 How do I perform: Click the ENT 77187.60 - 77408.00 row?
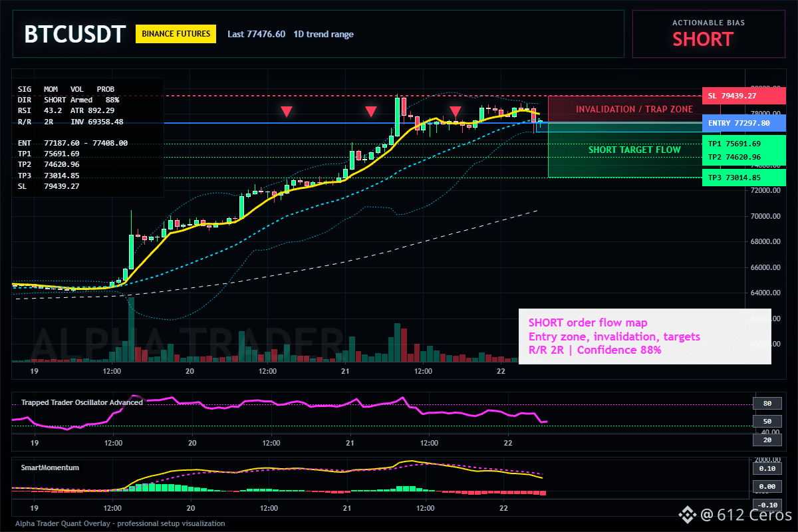[72, 143]
